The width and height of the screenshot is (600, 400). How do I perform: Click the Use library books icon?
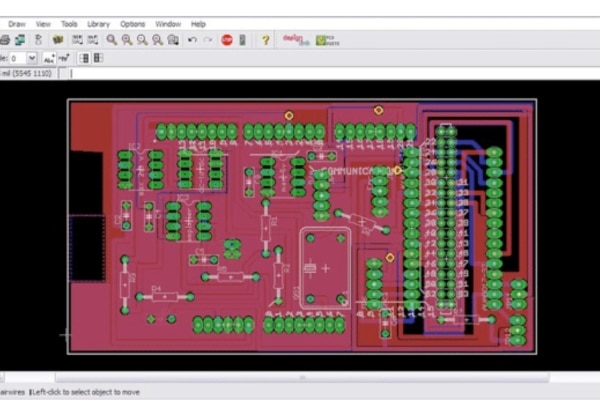coord(58,40)
